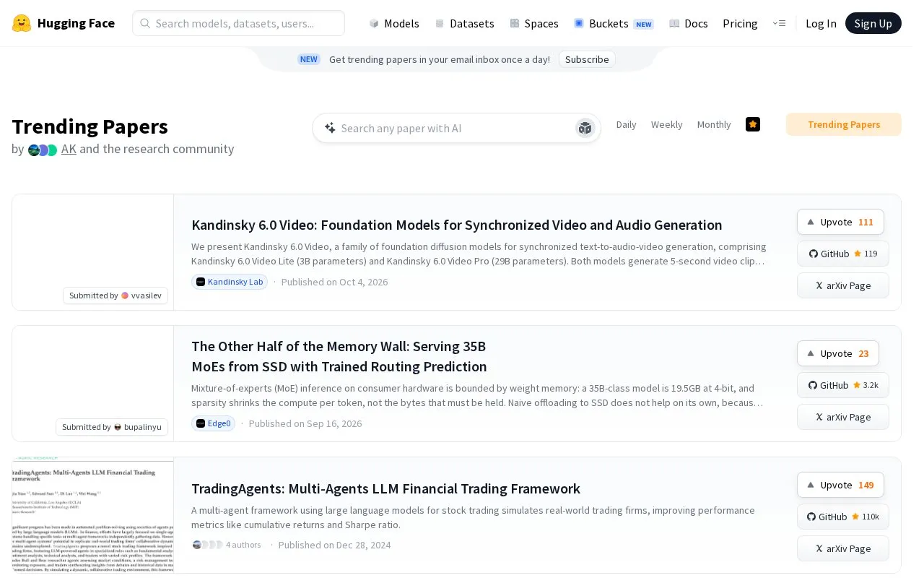This screenshot has width=924, height=578.
Task: Click the main search models input
Action: coord(239,23)
